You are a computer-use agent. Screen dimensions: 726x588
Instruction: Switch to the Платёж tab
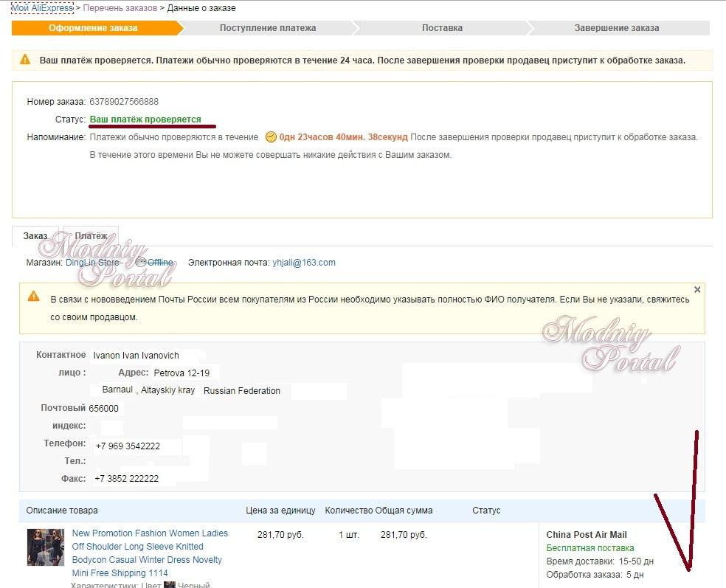91,235
